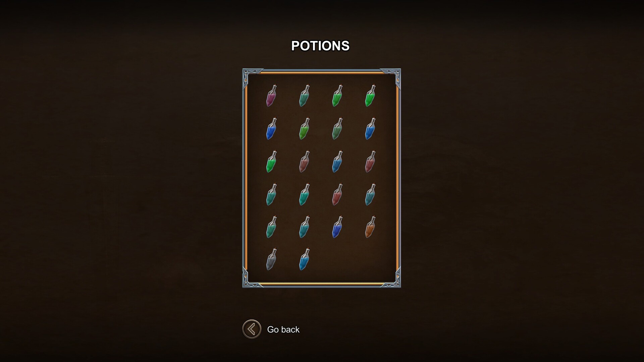The height and width of the screenshot is (362, 644).
Task: Choose the teal potion ending the fourth row
Action: click(370, 194)
